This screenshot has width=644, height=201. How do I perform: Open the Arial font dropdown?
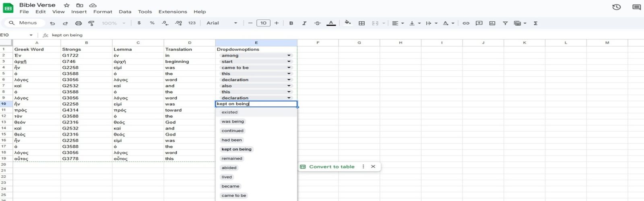pyautogui.click(x=221, y=23)
